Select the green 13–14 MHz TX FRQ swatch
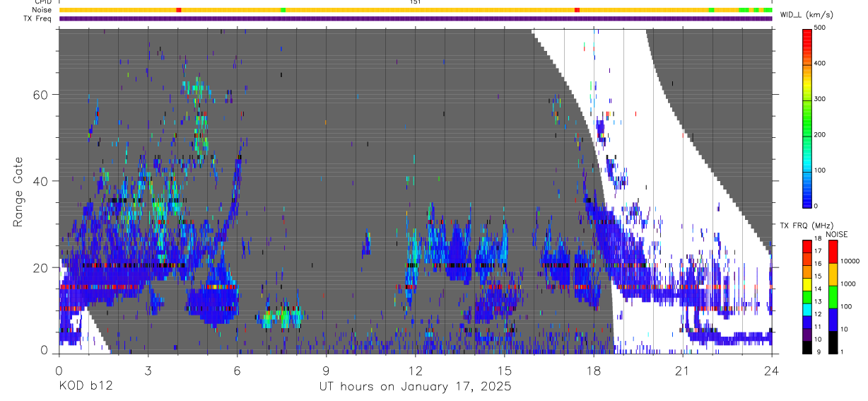868x401 pixels. point(807,296)
